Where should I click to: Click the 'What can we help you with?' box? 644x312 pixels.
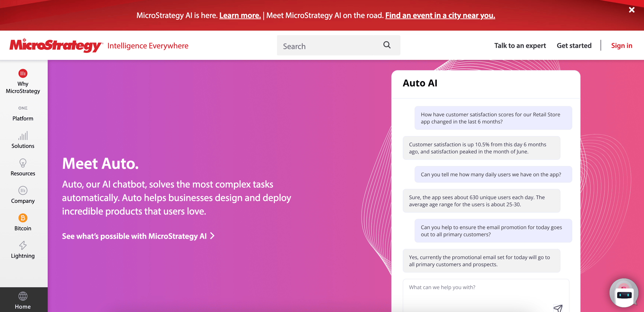tap(486, 295)
